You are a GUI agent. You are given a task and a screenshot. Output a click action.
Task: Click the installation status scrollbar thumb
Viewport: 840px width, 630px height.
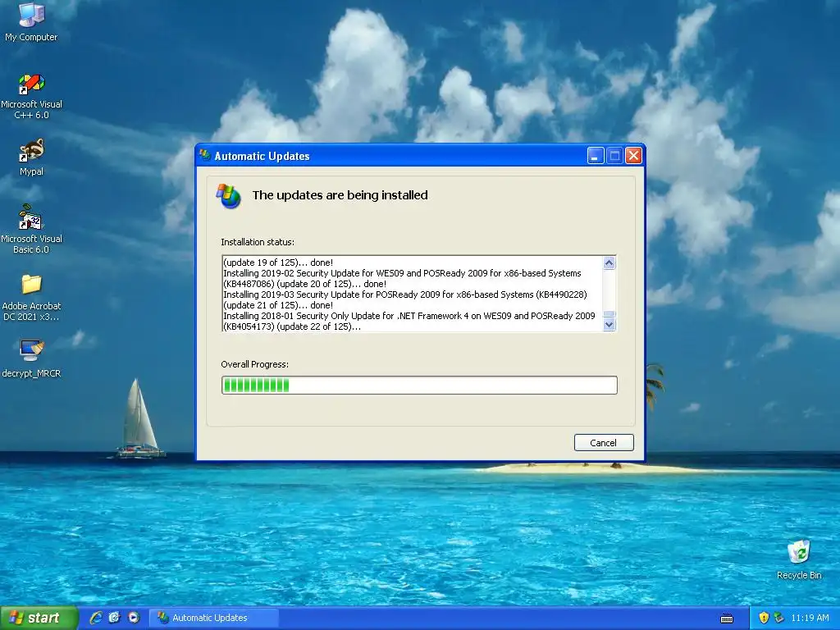609,314
